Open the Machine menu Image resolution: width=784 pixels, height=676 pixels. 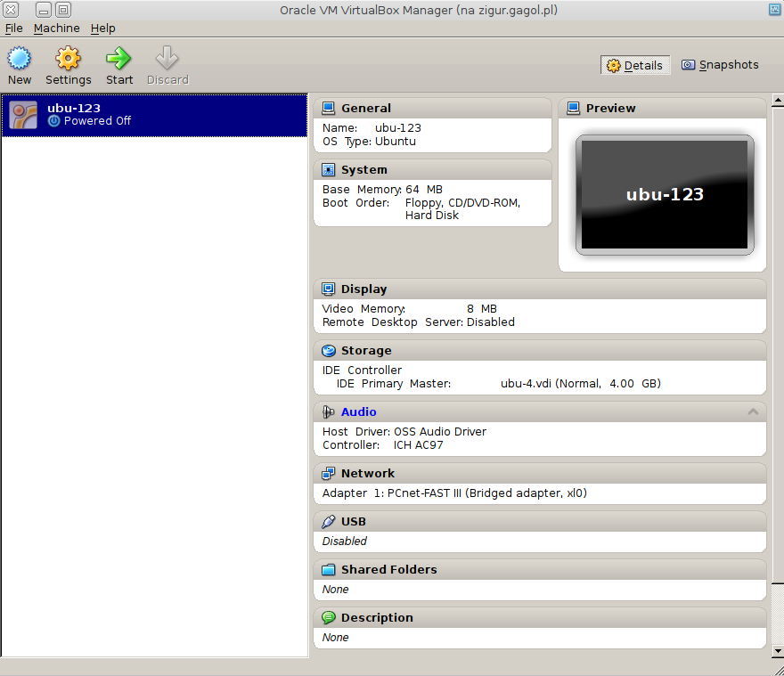pos(56,29)
